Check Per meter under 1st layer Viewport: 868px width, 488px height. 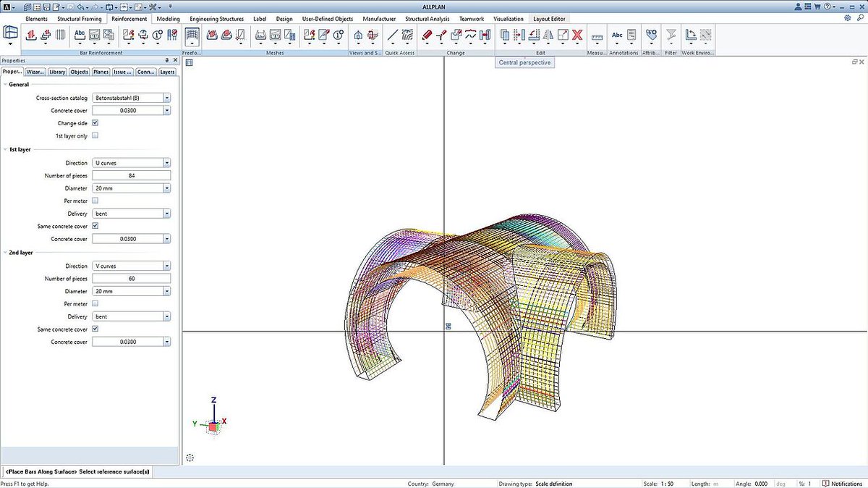tap(95, 201)
